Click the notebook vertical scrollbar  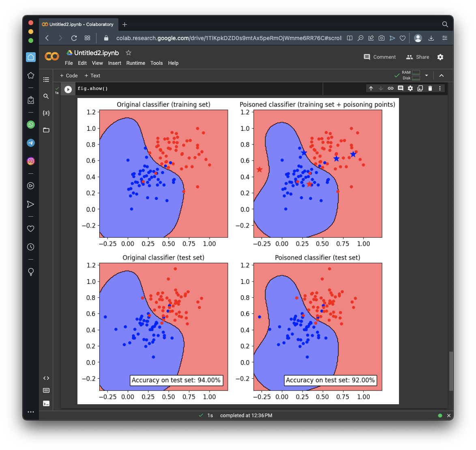pyautogui.click(x=451, y=371)
